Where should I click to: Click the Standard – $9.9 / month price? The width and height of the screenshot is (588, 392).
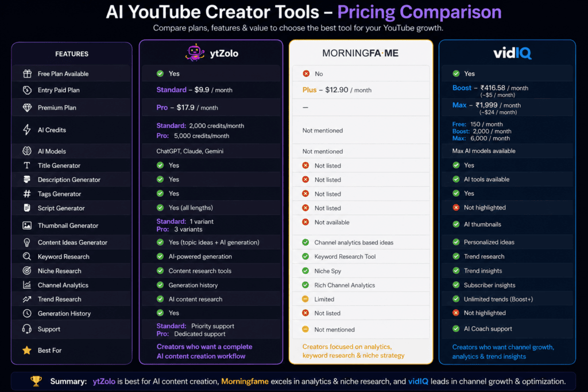point(194,90)
